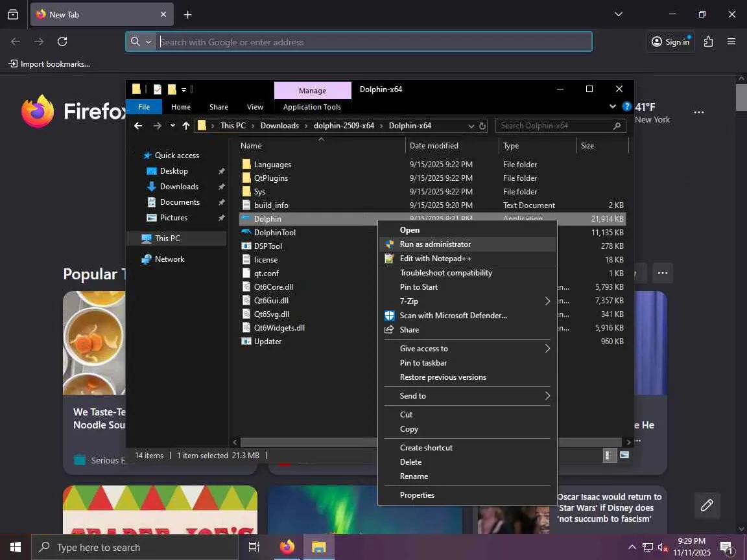The width and height of the screenshot is (747, 560).
Task: Switch to details view button
Action: [x=608, y=455]
